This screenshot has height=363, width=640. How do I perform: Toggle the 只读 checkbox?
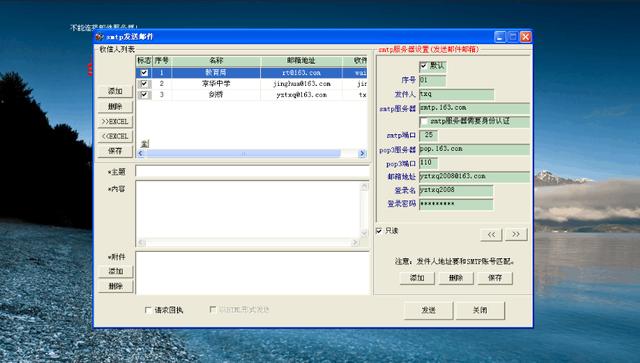click(x=379, y=231)
